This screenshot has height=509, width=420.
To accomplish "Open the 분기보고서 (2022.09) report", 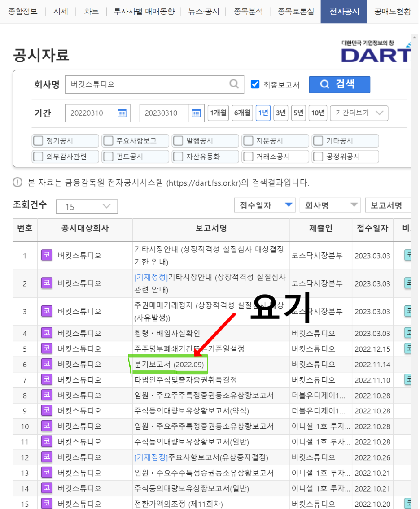I will tap(169, 364).
